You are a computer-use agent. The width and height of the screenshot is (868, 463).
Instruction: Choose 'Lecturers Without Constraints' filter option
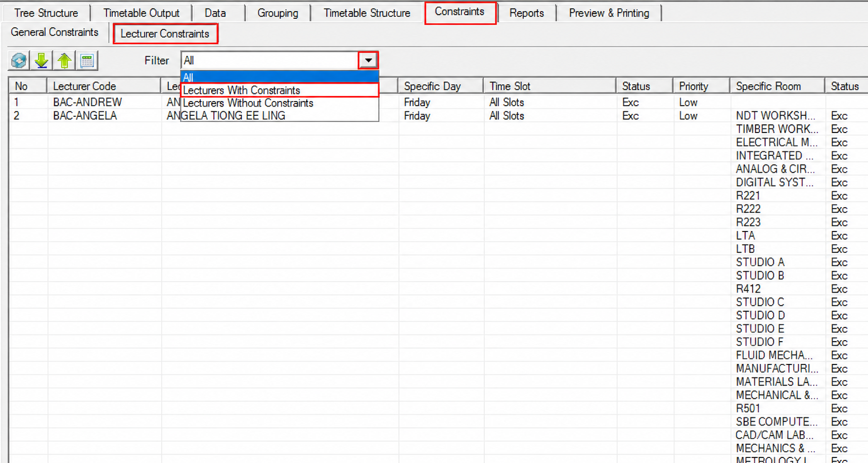coord(280,103)
